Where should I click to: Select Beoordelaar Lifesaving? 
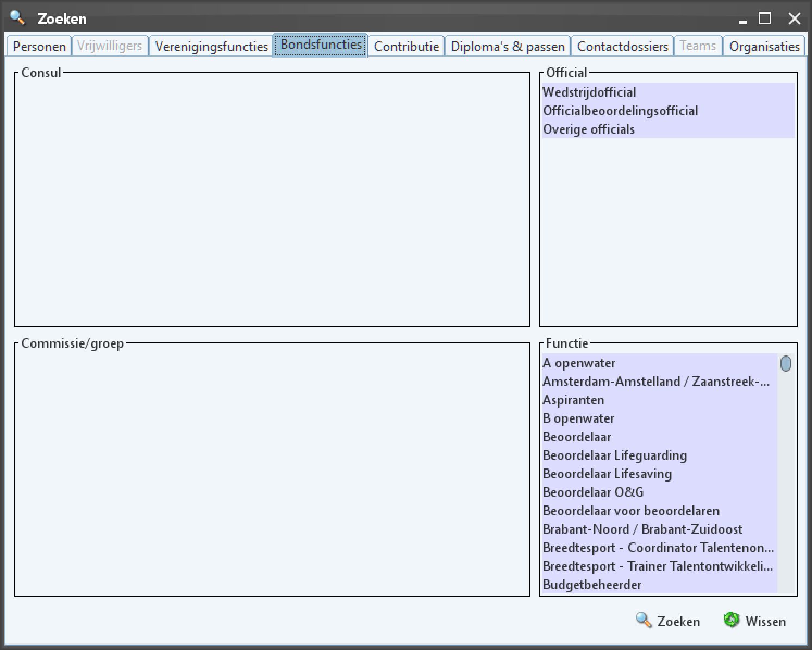coord(659,473)
